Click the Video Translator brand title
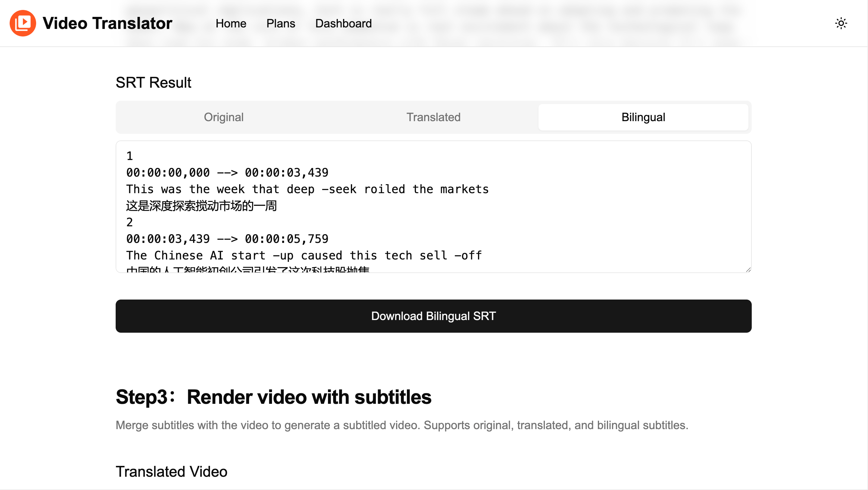 (107, 23)
